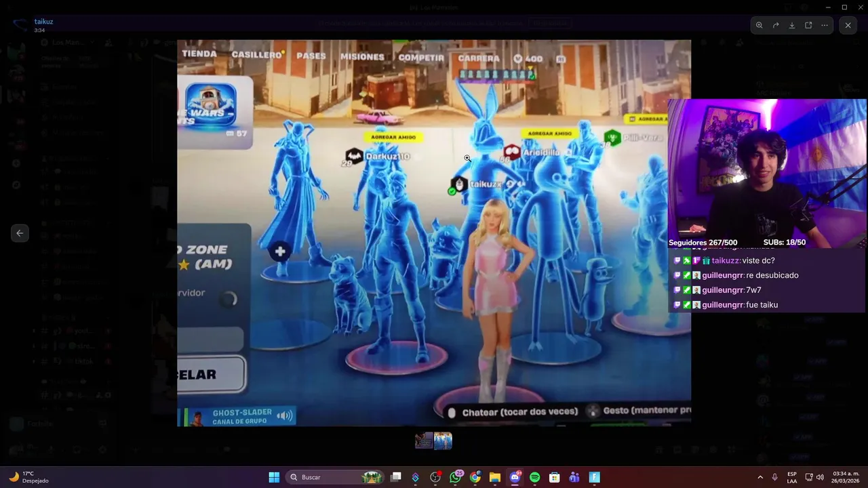Select the first thumbnail in the image carousel

(x=424, y=441)
